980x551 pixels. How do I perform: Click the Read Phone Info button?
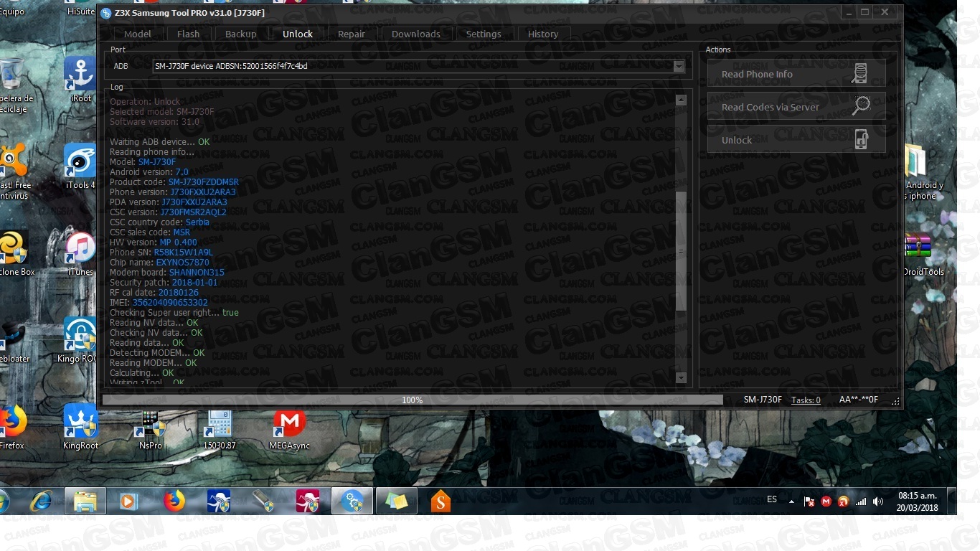tap(796, 74)
